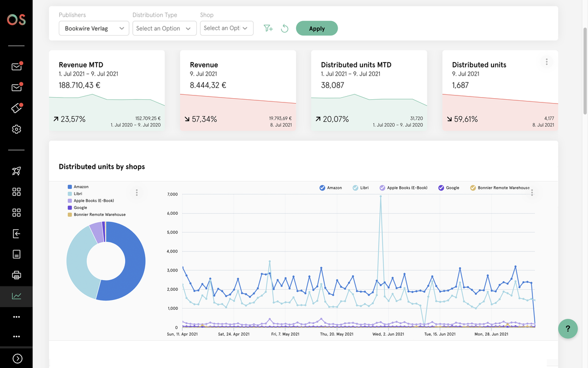Open the ticket icon in sidebar
The height and width of the screenshot is (368, 588).
[x=16, y=108]
